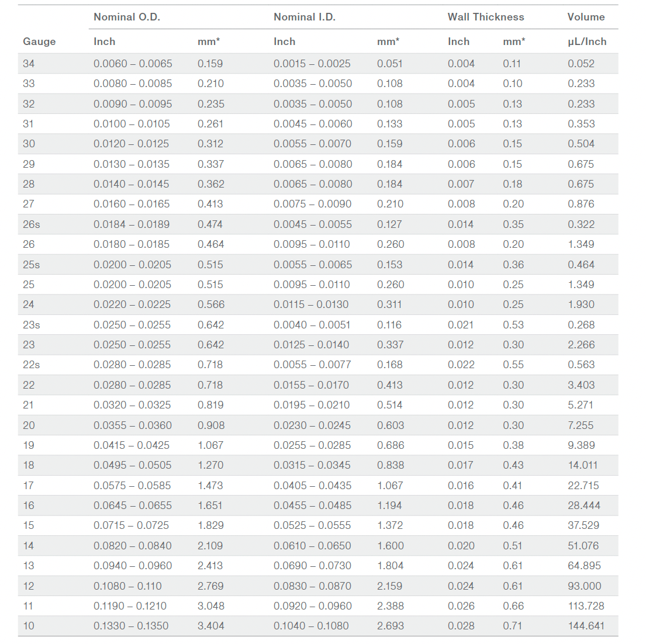The height and width of the screenshot is (644, 646).
Task: Click the µL/Inch subheader
Action: (586, 41)
